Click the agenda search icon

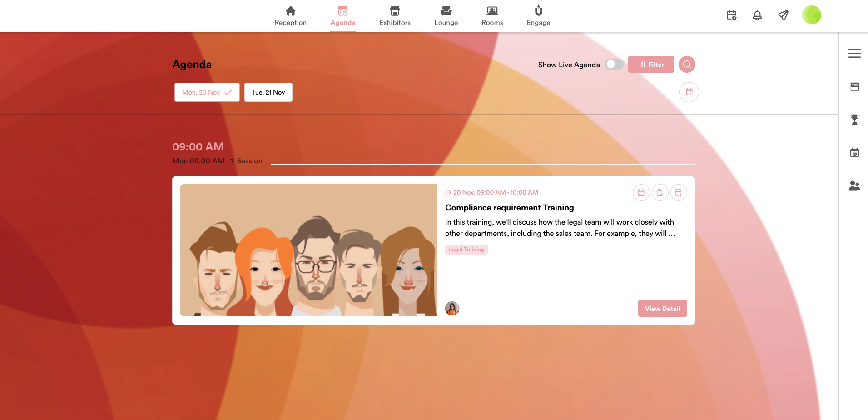pyautogui.click(x=687, y=65)
